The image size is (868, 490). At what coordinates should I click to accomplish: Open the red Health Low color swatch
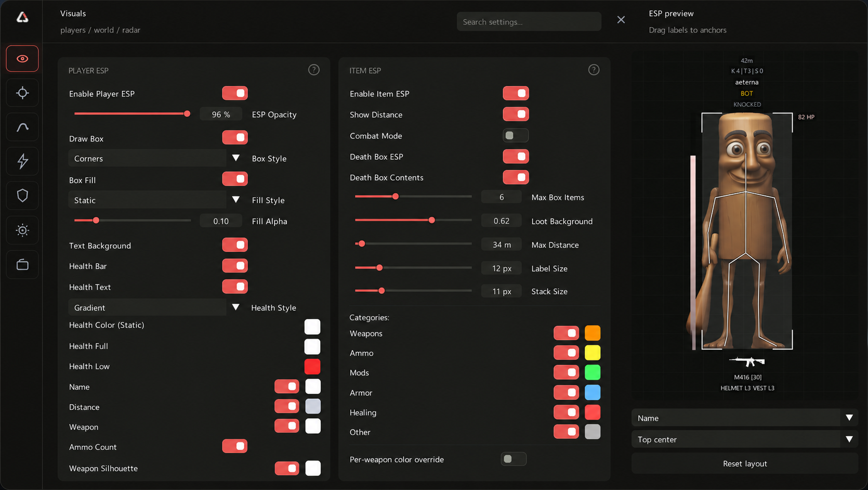tap(312, 366)
